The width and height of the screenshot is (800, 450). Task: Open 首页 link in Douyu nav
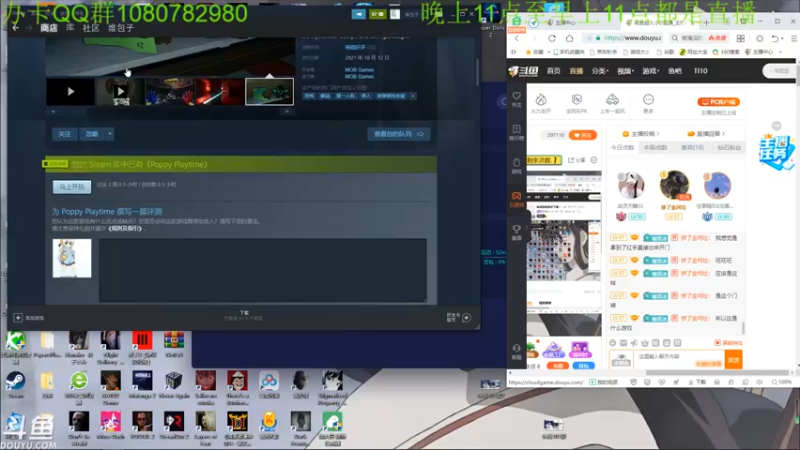pyautogui.click(x=554, y=71)
